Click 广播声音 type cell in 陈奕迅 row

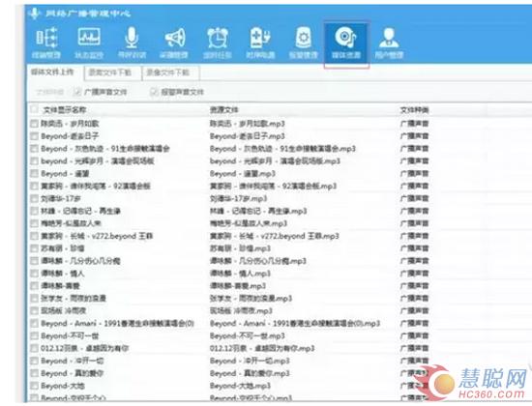click(415, 124)
